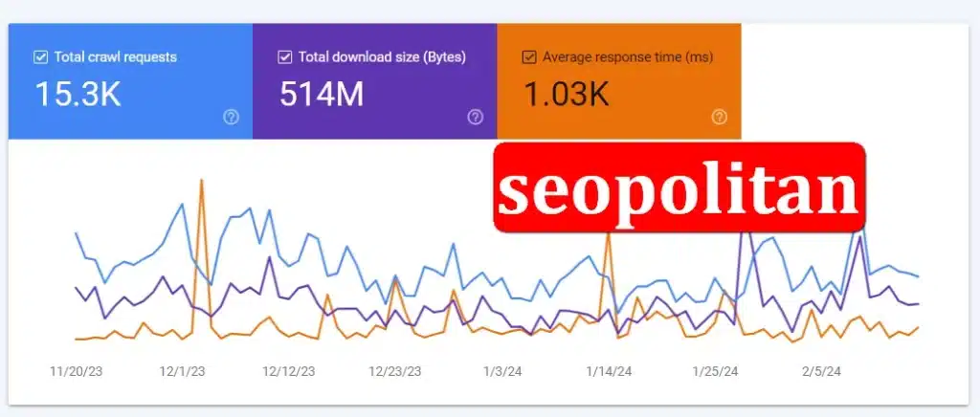Click help icon on Average response time card

[x=720, y=117]
